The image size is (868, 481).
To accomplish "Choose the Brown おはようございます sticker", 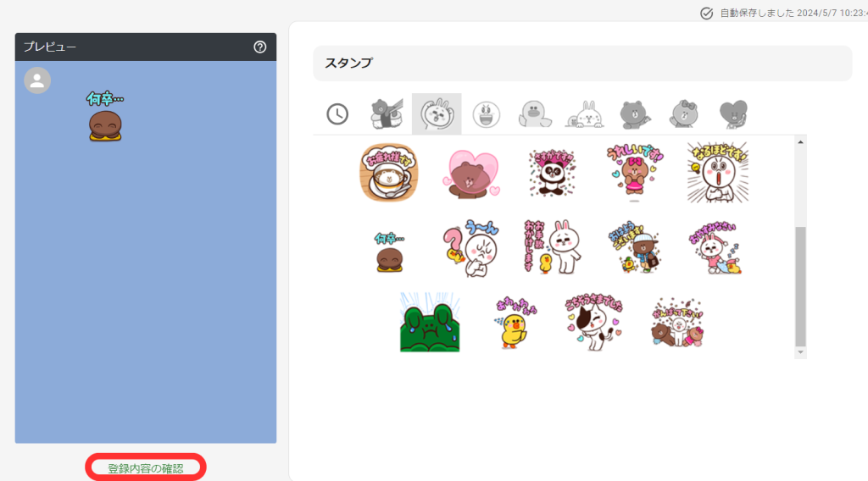I will (x=634, y=248).
